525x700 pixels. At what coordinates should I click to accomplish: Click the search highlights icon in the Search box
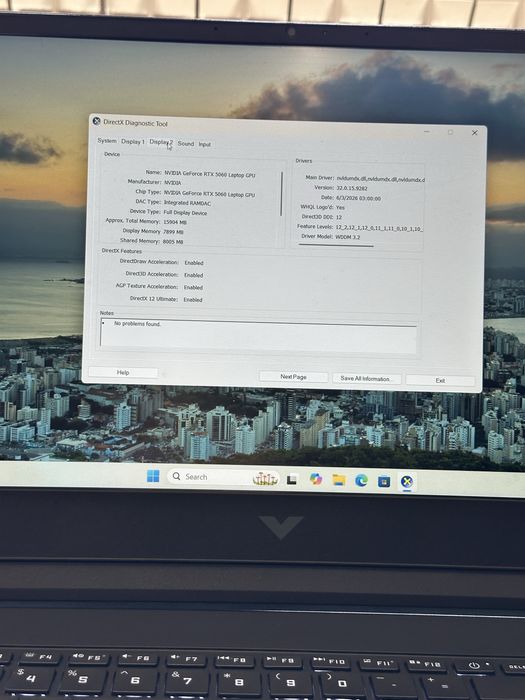coord(265,479)
